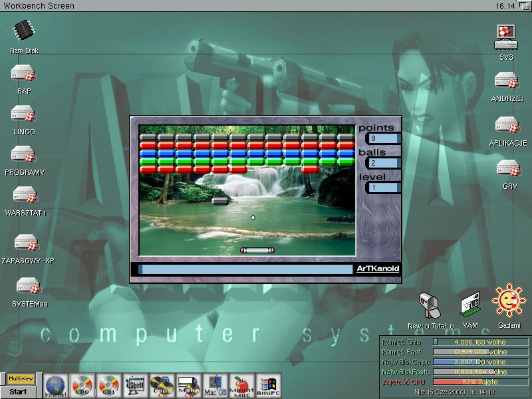
Task: Open the CD0 dock icon
Action: click(x=82, y=386)
